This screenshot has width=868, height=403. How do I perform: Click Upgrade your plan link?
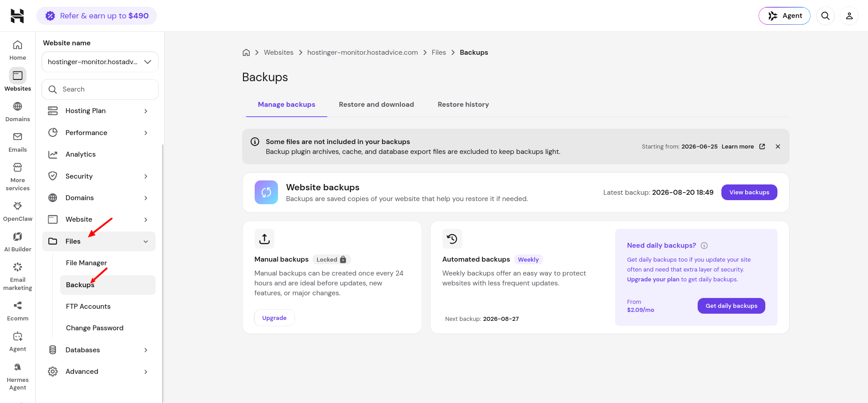[x=653, y=280]
